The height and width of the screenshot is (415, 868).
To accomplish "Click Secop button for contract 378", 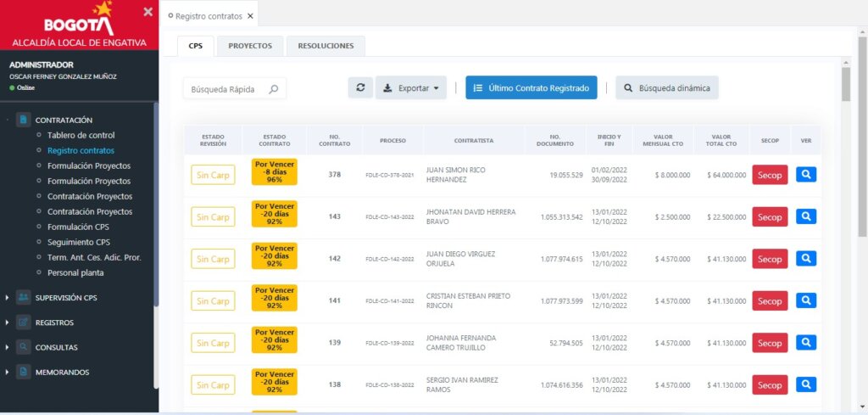I will click(x=770, y=175).
